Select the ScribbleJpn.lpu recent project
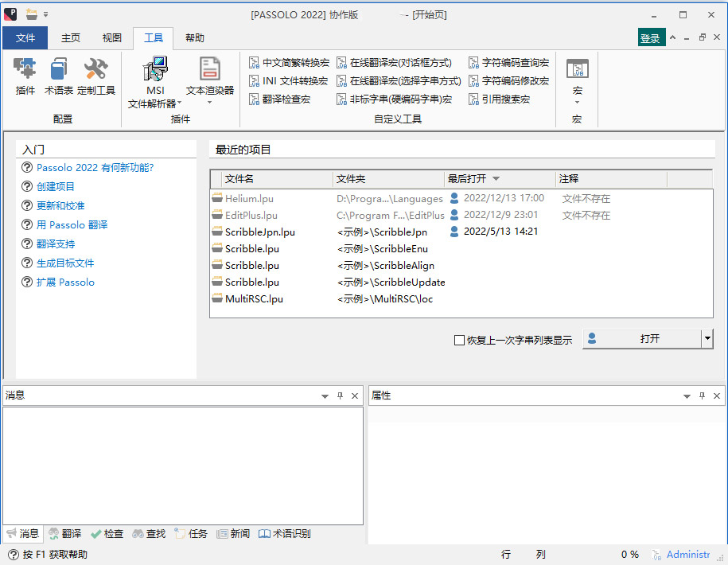 point(248,234)
